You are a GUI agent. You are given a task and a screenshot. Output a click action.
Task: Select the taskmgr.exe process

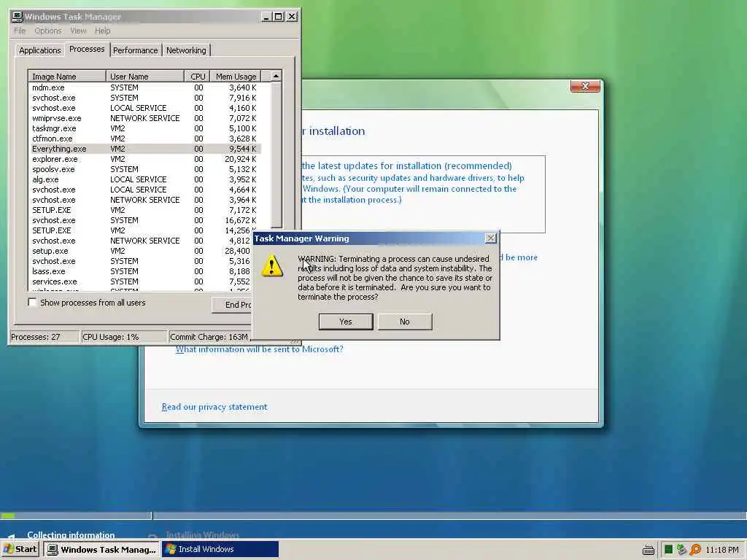point(144,128)
